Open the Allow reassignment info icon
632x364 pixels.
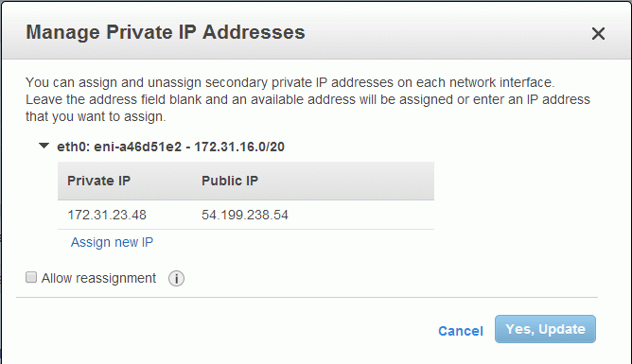point(176,278)
